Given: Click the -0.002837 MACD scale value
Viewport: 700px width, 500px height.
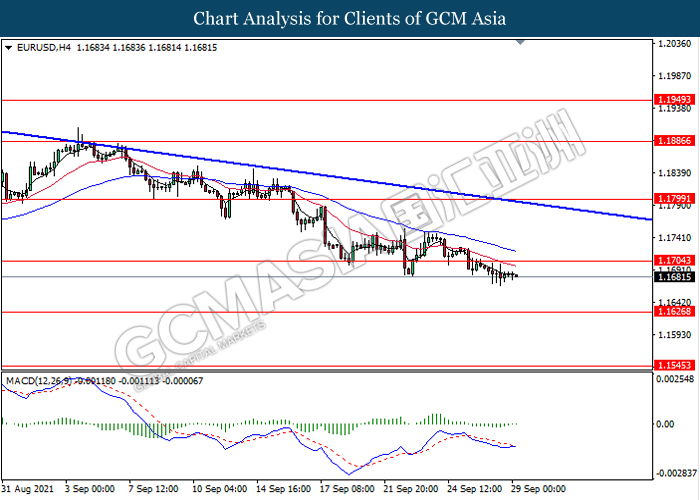Looking at the screenshot, I should click(675, 473).
